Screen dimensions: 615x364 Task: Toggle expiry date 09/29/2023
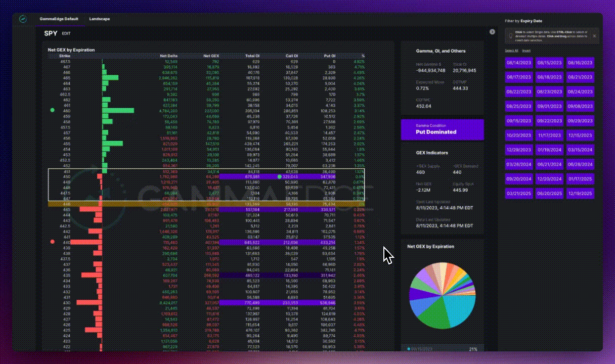pos(580,121)
